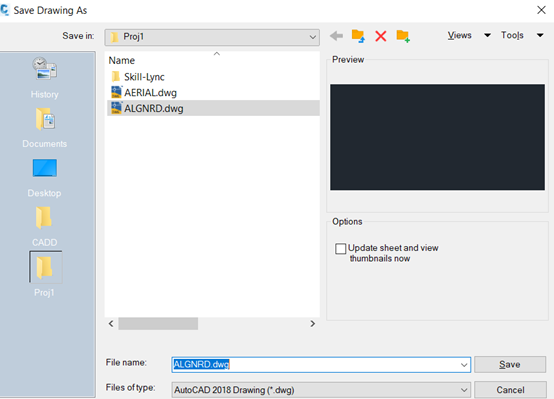The image size is (554, 399).
Task: Click the ALGNRD.dwg file icon
Action: (x=116, y=108)
